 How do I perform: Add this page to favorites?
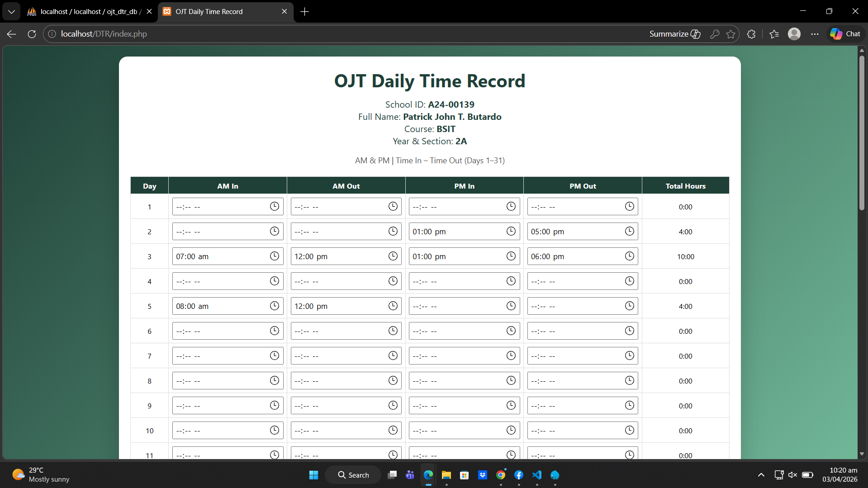730,34
